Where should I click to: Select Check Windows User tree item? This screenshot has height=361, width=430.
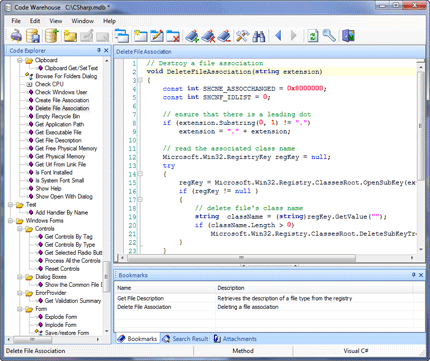pos(61,92)
